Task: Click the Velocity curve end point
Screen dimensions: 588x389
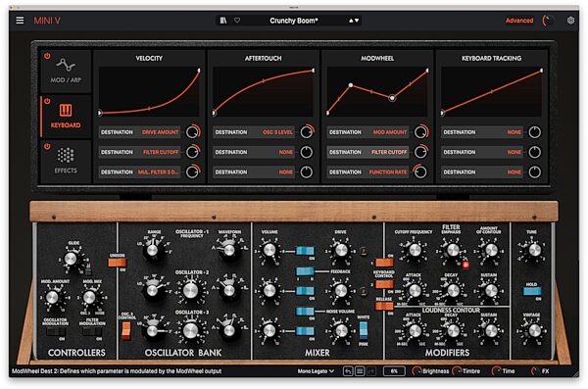Action: [199, 71]
